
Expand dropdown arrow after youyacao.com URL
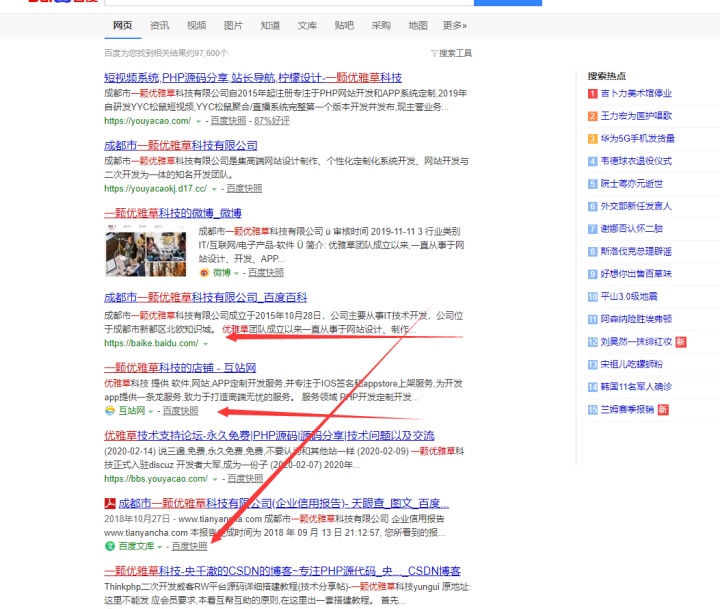coord(198,121)
